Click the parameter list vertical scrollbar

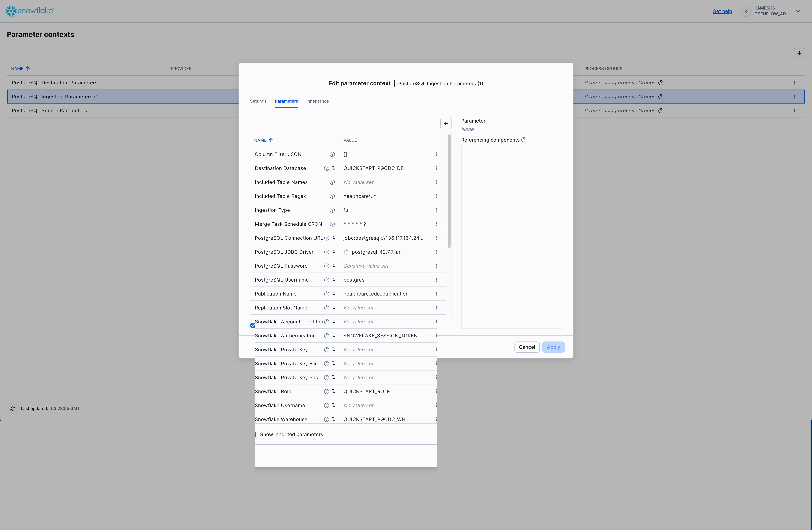click(x=449, y=191)
